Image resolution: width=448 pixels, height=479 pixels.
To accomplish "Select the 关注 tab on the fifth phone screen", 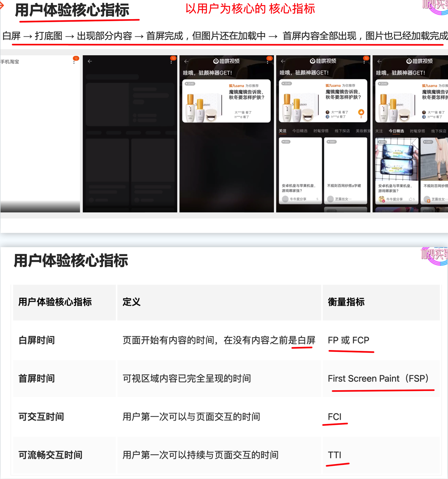I will (379, 131).
